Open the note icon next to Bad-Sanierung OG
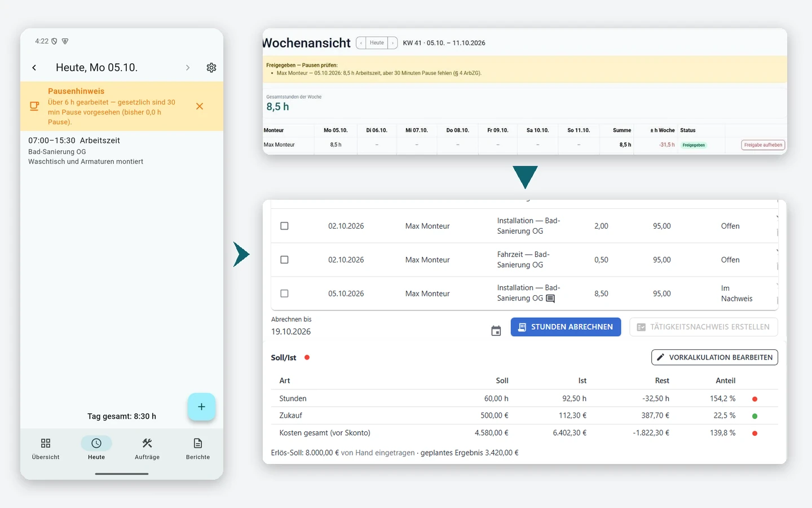 pos(550,299)
